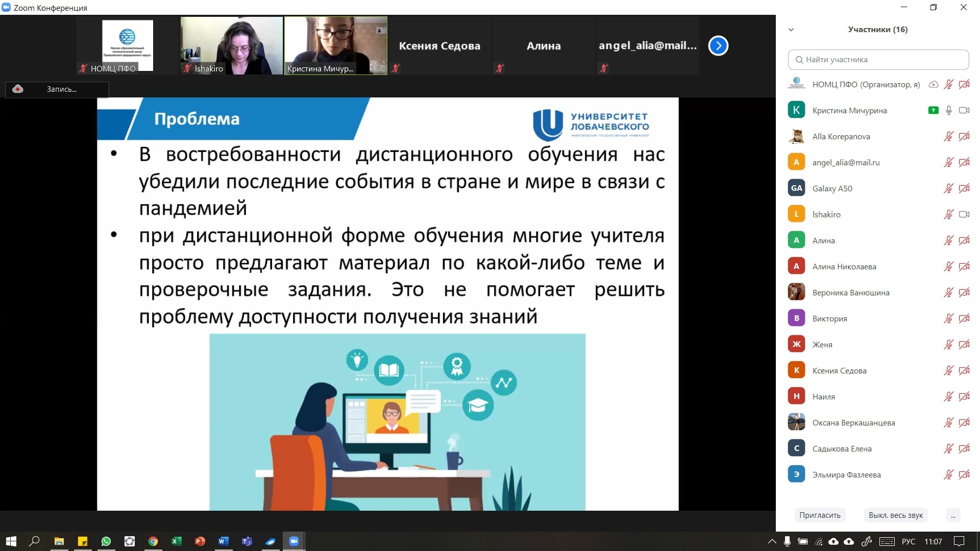980x551 pixels.
Task: Open PowerPoint from the taskbar
Action: [x=200, y=541]
